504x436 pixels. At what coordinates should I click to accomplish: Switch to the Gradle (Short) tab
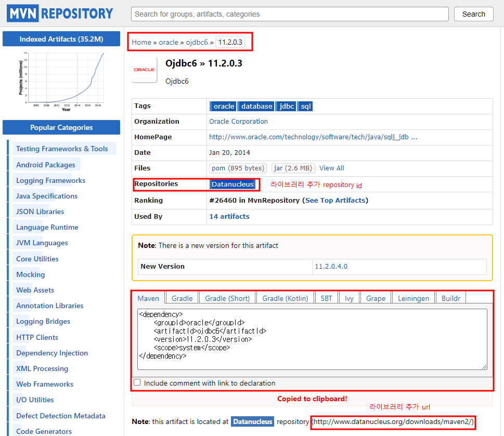pyautogui.click(x=227, y=298)
